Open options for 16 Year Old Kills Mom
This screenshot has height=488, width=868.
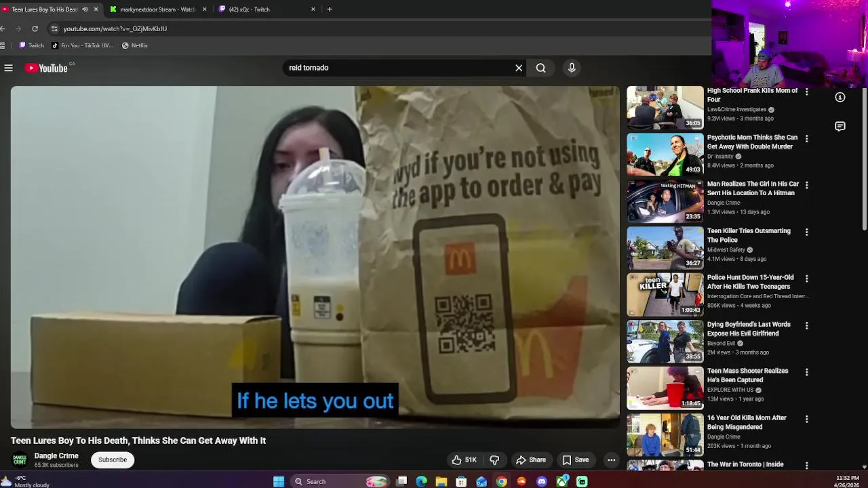point(806,419)
